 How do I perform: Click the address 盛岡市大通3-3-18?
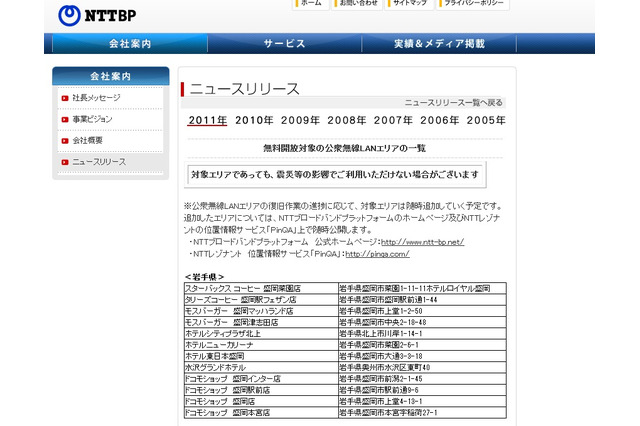click(x=422, y=356)
